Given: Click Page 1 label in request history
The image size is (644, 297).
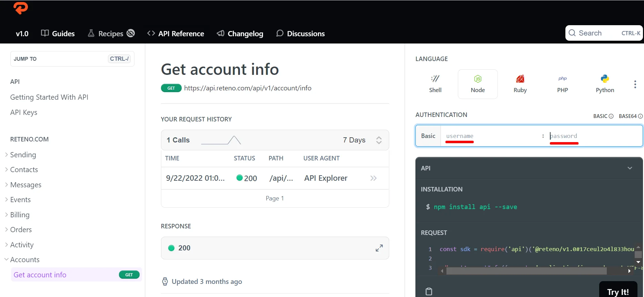Looking at the screenshot, I should 275,198.
